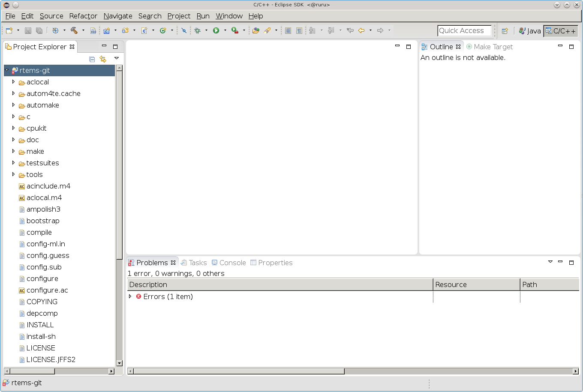This screenshot has height=392, width=583.
Task: Expand the cpukit folder
Action: coord(13,128)
